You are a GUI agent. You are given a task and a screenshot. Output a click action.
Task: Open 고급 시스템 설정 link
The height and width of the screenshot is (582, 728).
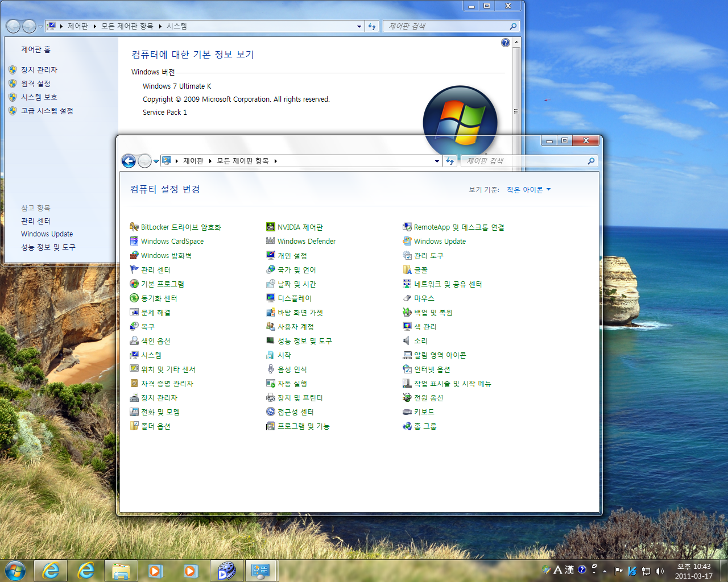47,111
